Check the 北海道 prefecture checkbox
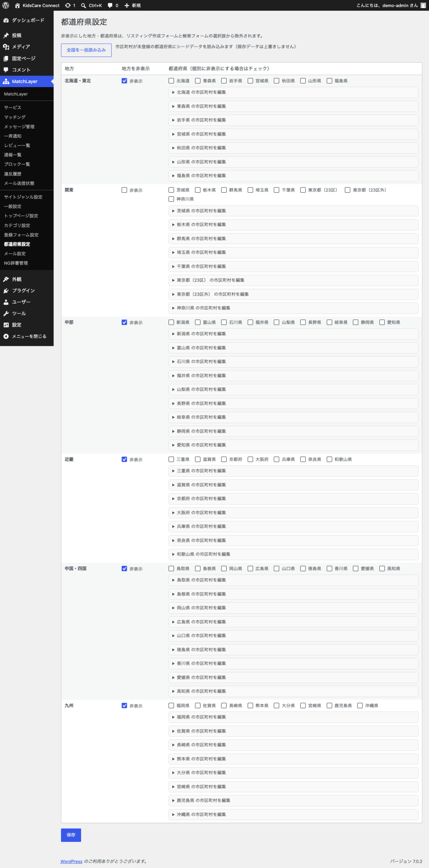Screen dimensions: 429x868 point(171,81)
